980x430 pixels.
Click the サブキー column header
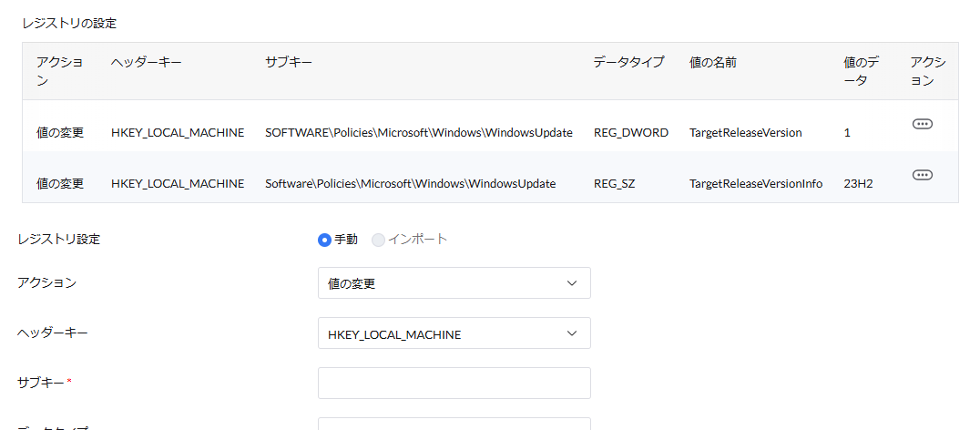pos(288,63)
